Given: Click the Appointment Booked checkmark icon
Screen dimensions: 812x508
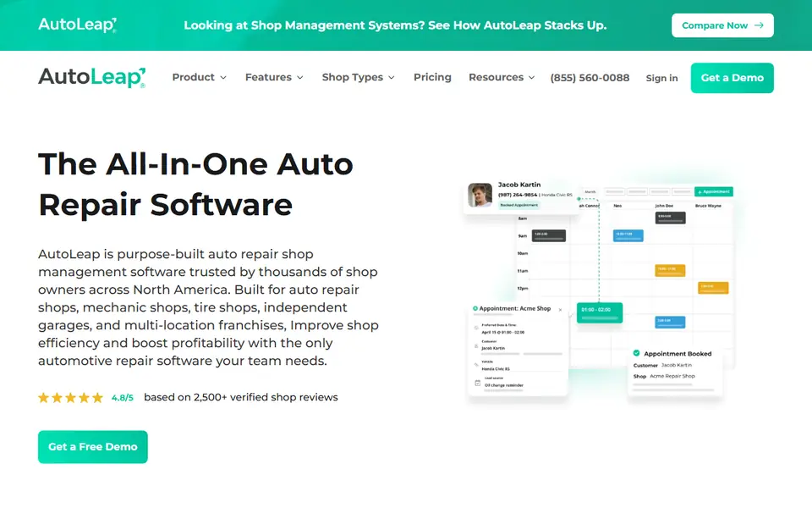Looking at the screenshot, I should pyautogui.click(x=636, y=353).
